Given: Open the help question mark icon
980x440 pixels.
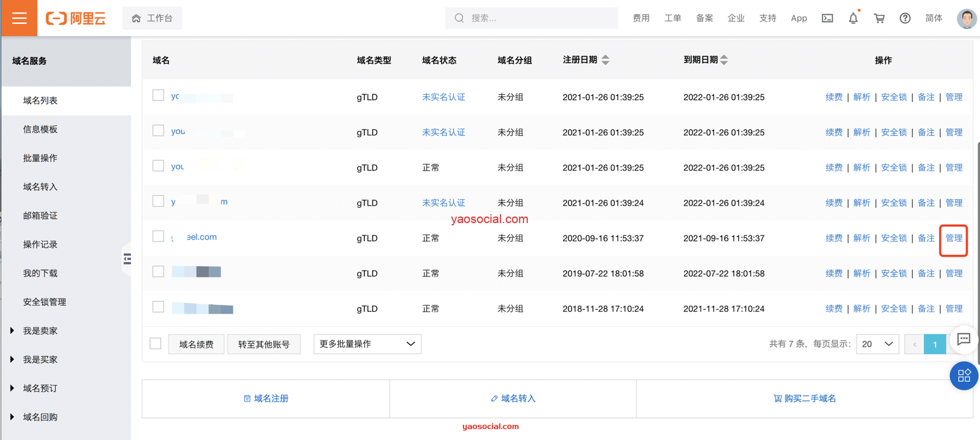Looking at the screenshot, I should (x=905, y=18).
